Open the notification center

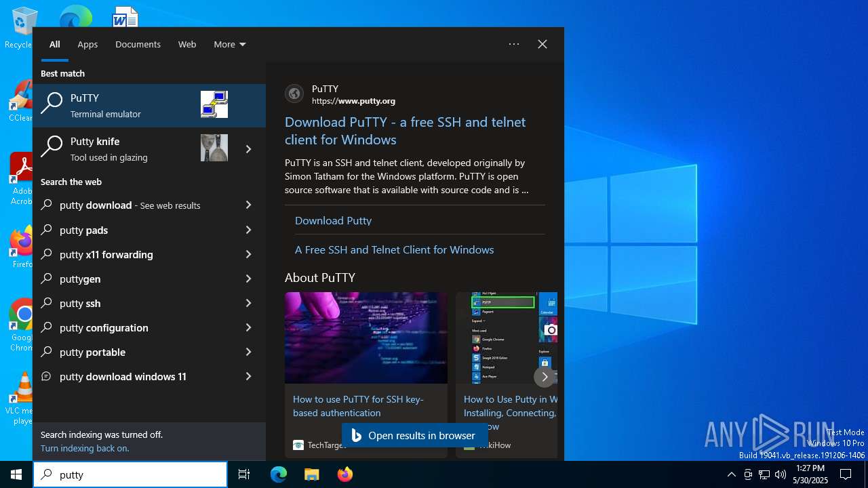(846, 474)
